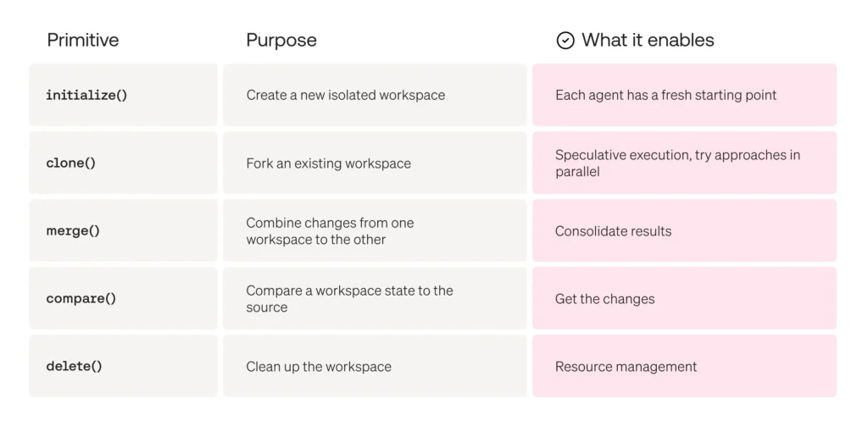The image size is (868, 426).
Task: Select the Speculative execution pink cell
Action: (x=685, y=163)
